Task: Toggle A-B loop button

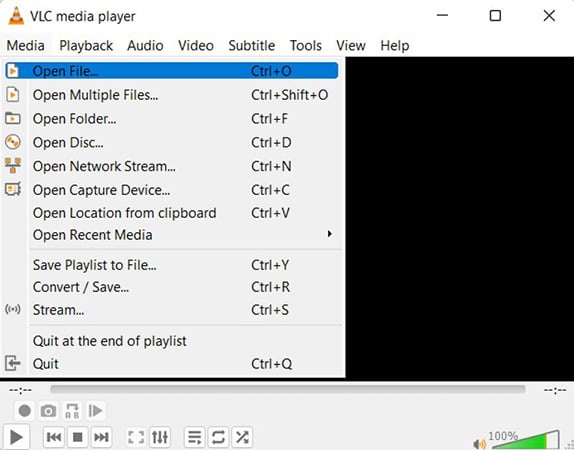Action: 72,411
